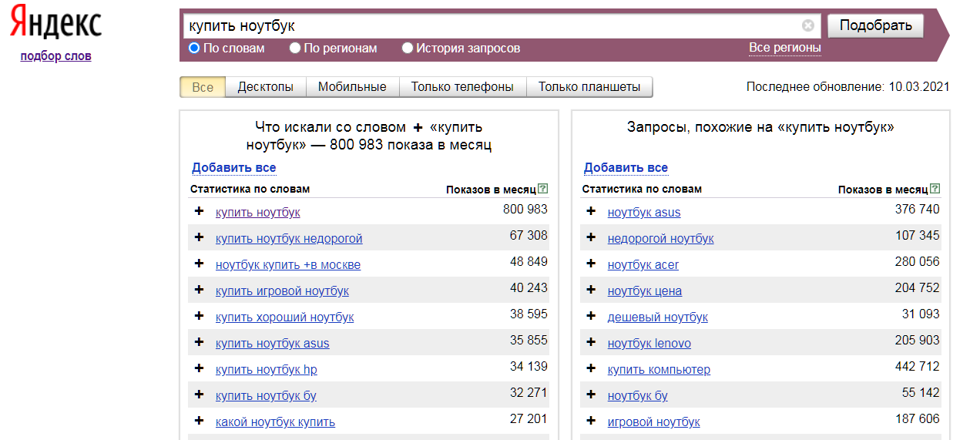
Task: Open 'подбор слов' link under logo
Action: pos(55,55)
